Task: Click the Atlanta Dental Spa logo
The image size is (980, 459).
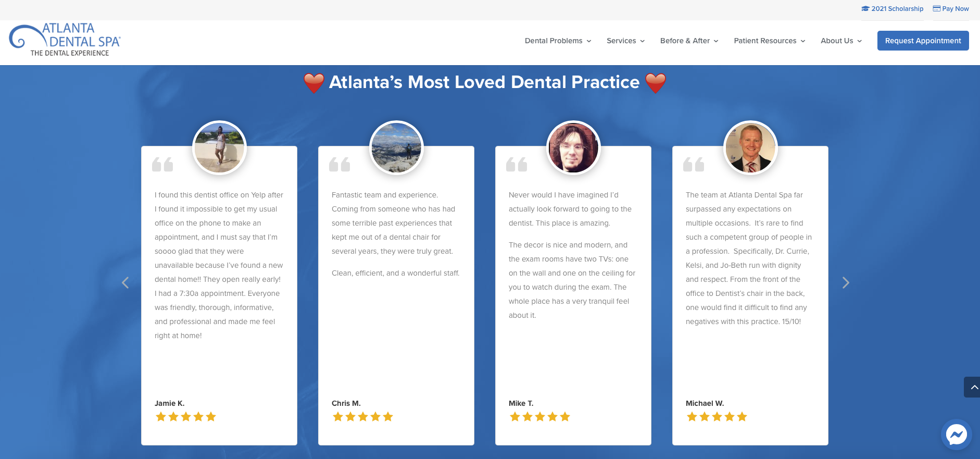Action: coord(65,40)
